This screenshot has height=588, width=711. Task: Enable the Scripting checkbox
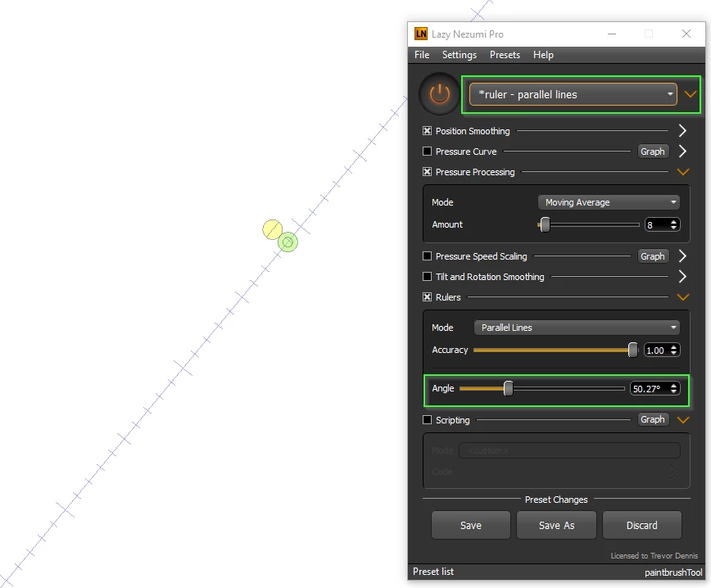[x=427, y=420]
